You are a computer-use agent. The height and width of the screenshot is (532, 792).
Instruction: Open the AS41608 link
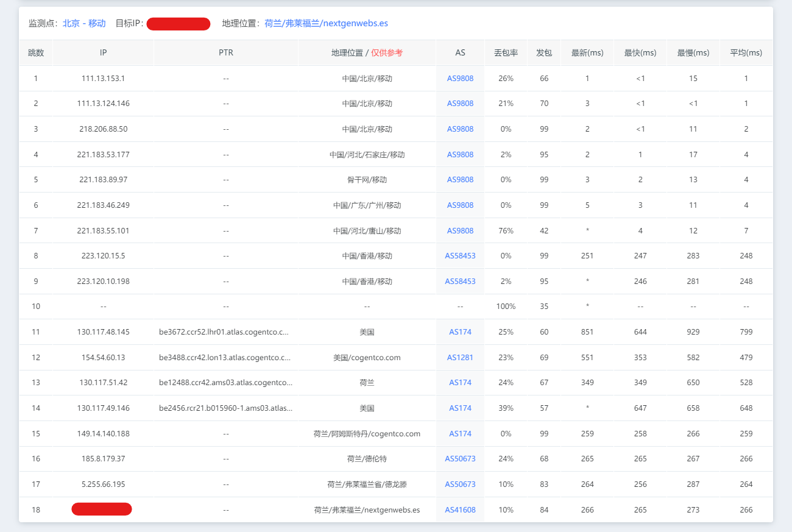[460, 510]
